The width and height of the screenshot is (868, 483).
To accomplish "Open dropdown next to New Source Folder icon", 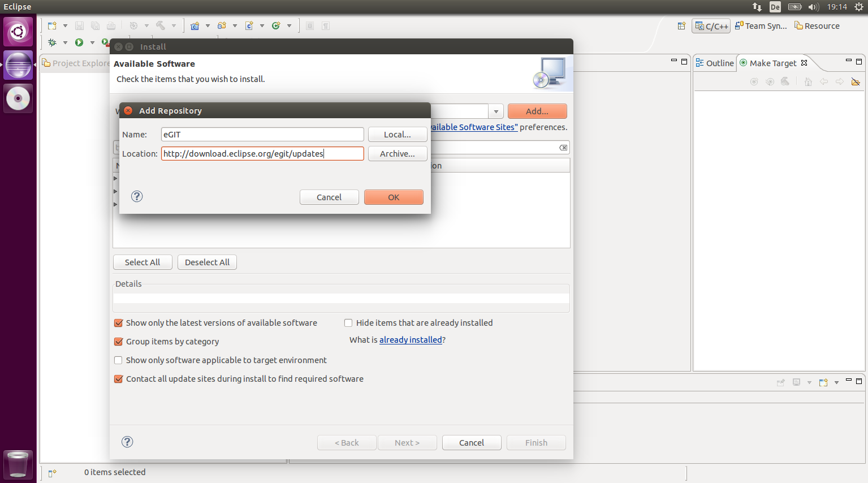I will (x=235, y=25).
